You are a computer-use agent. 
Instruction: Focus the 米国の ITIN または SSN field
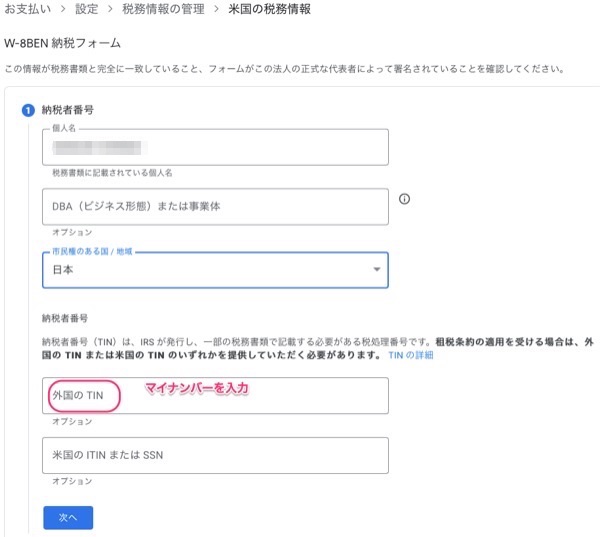tap(215, 455)
